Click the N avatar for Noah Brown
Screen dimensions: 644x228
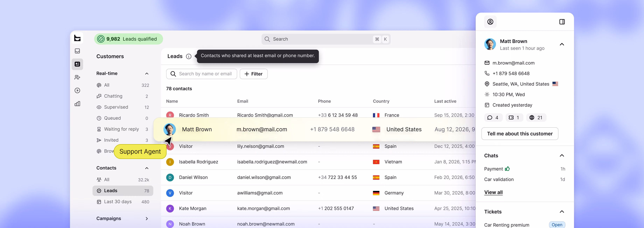(170, 224)
